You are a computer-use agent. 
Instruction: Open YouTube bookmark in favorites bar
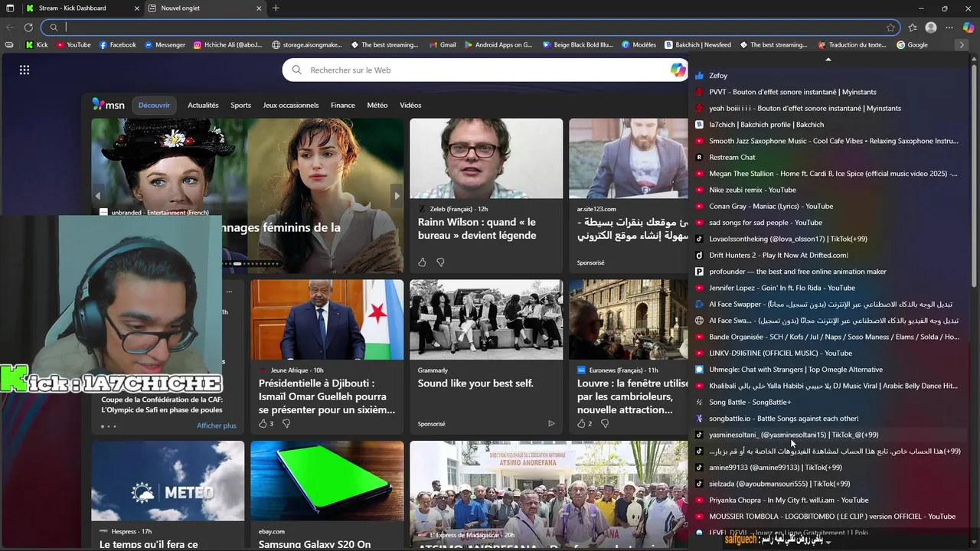pyautogui.click(x=73, y=44)
